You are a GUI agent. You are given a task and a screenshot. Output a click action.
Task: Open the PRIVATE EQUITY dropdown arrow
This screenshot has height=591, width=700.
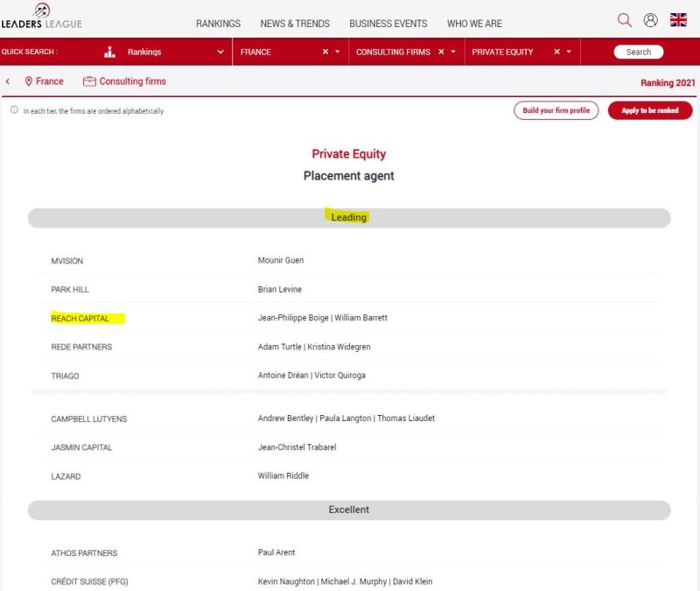point(569,53)
